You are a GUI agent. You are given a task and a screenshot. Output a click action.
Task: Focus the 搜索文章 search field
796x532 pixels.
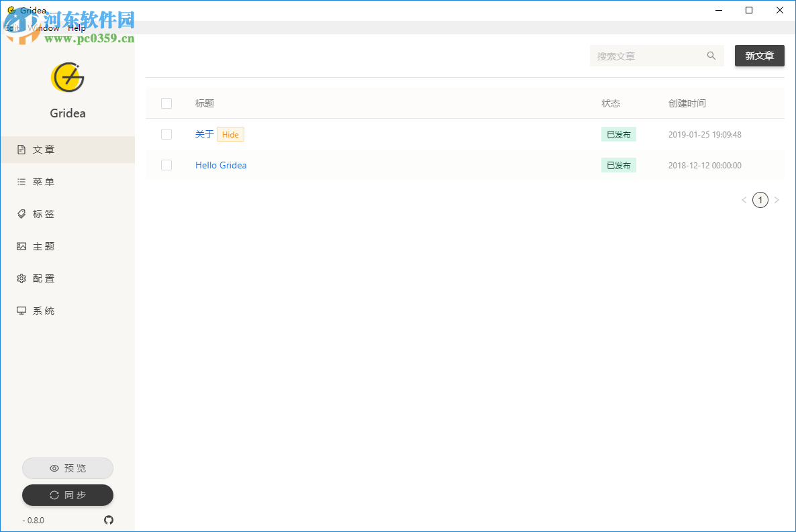click(x=657, y=56)
